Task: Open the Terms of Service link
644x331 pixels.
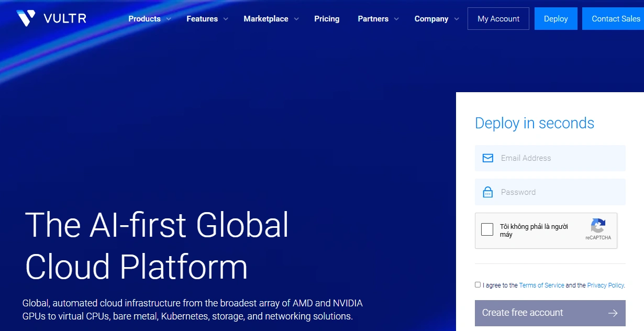Action: (x=542, y=285)
